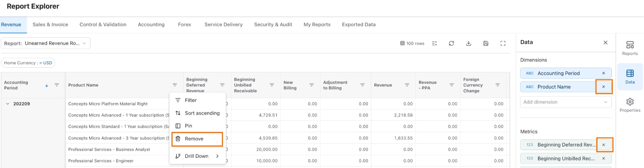Click the 20,000.00 unbilled receivable cell
Image resolution: width=644 pixels, height=168 pixels.
coord(267,150)
